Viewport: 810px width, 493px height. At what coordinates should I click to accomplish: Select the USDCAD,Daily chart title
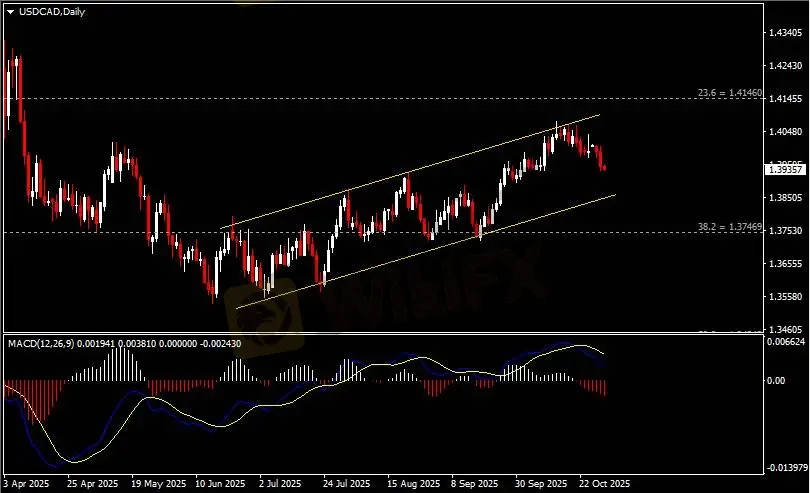click(x=52, y=11)
